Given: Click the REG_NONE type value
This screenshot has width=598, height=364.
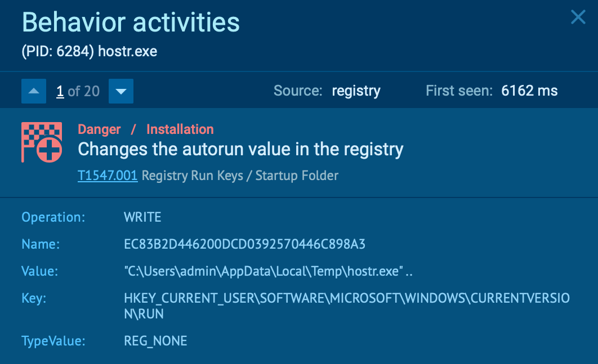Looking at the screenshot, I should click(x=155, y=340).
